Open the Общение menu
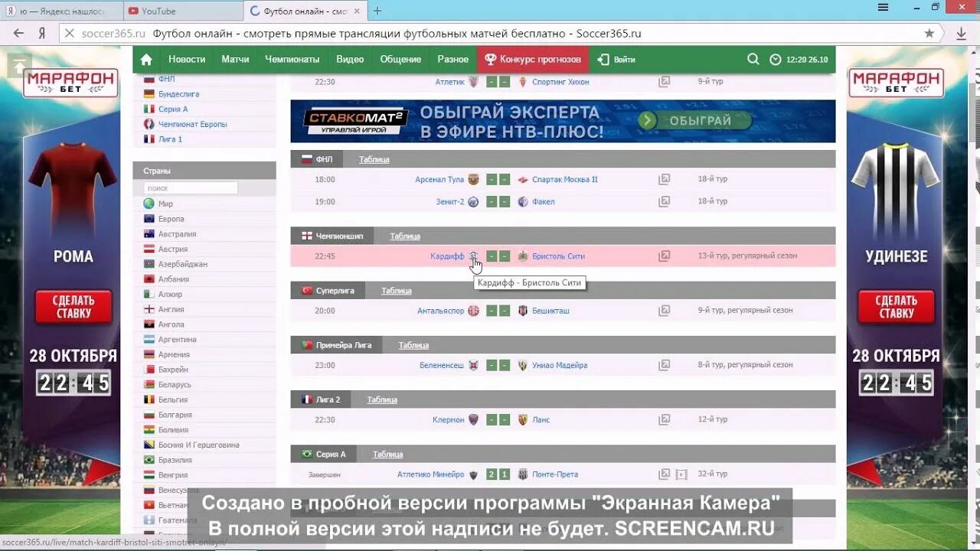 (400, 59)
